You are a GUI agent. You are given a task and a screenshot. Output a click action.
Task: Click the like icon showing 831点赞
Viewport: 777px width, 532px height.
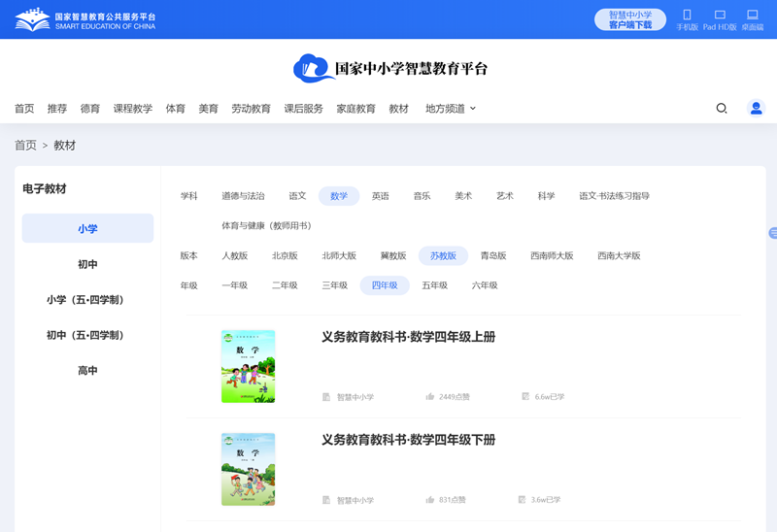[x=429, y=499]
